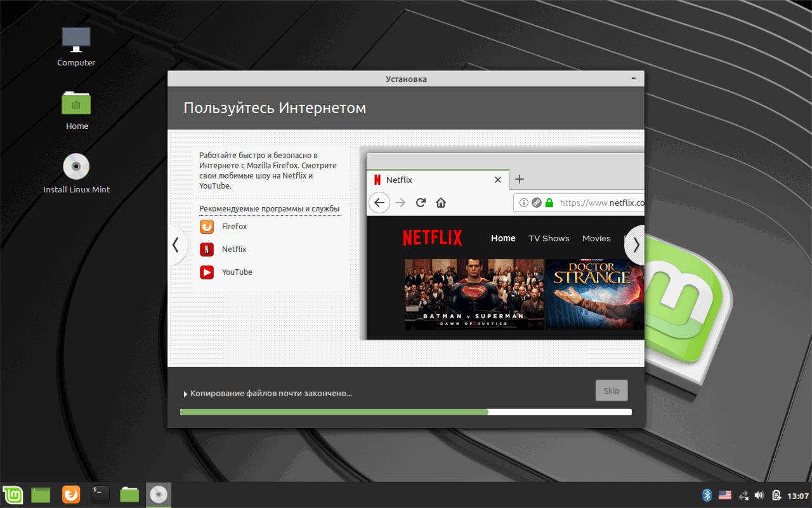Click the Firefox icon in recommended programs

pos(207,227)
